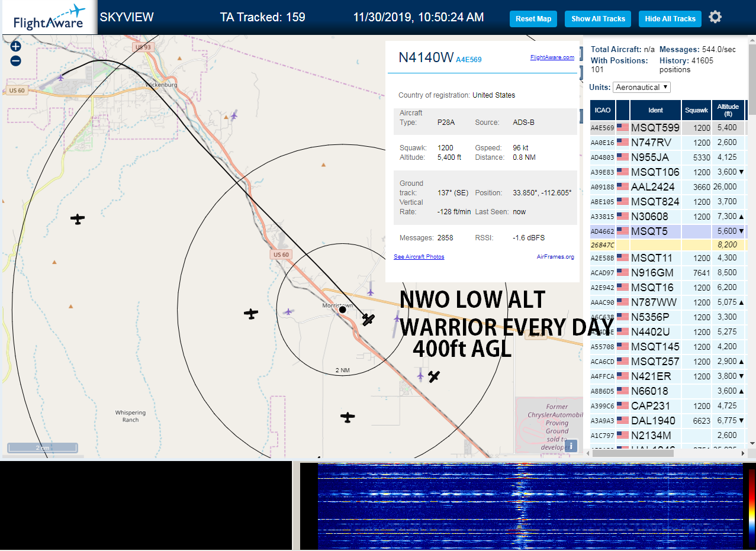This screenshot has height=551, width=756.
Task: Click the SKYVIEW header title
Action: pos(127,17)
